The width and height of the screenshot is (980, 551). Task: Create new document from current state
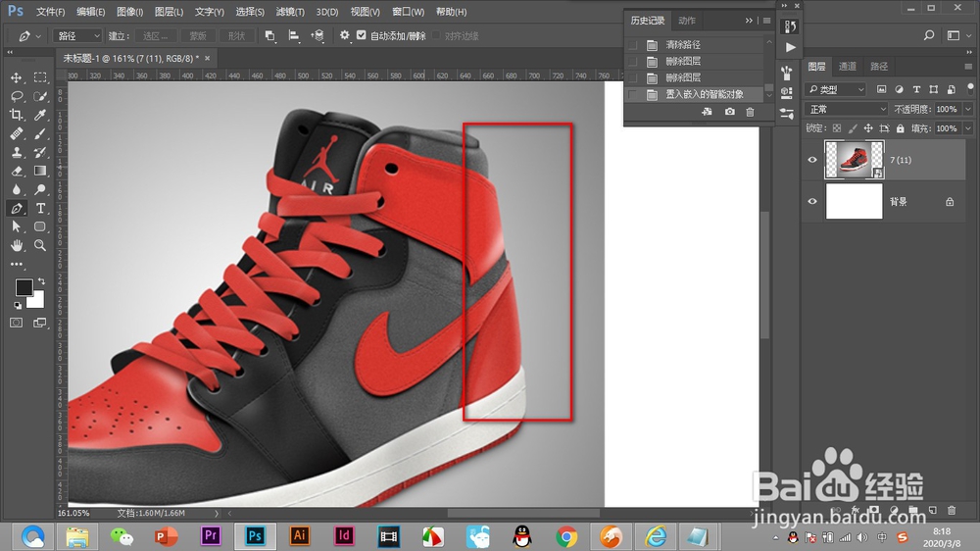707,112
